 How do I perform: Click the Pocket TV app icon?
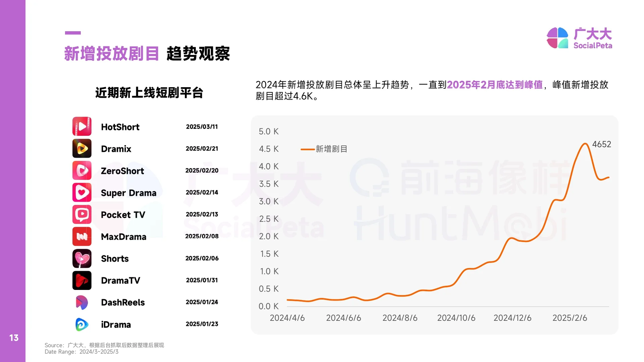point(82,215)
